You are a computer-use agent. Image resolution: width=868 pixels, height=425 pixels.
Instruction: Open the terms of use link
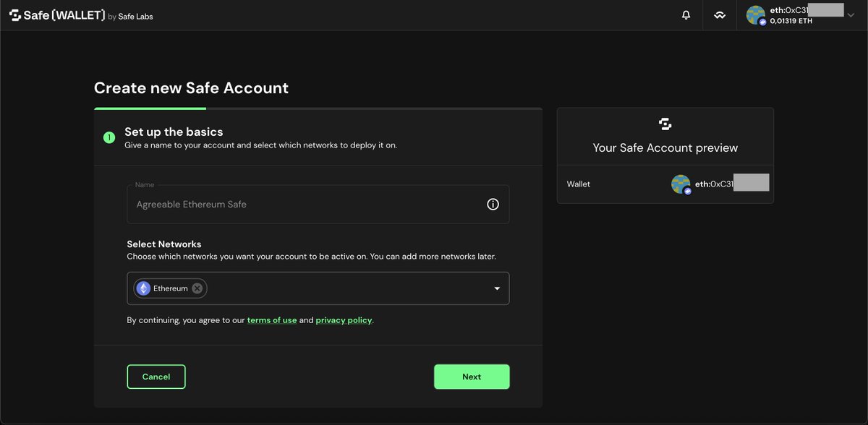coord(272,320)
